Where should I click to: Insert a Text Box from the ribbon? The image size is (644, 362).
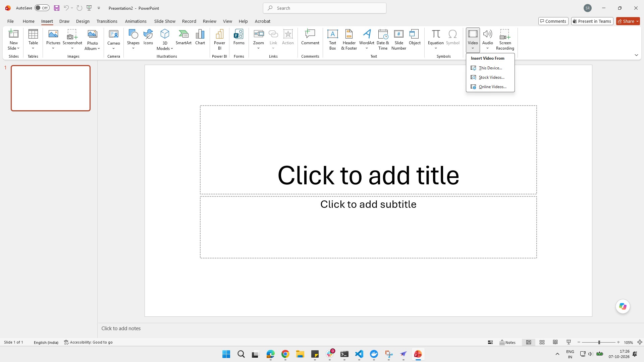click(x=332, y=40)
